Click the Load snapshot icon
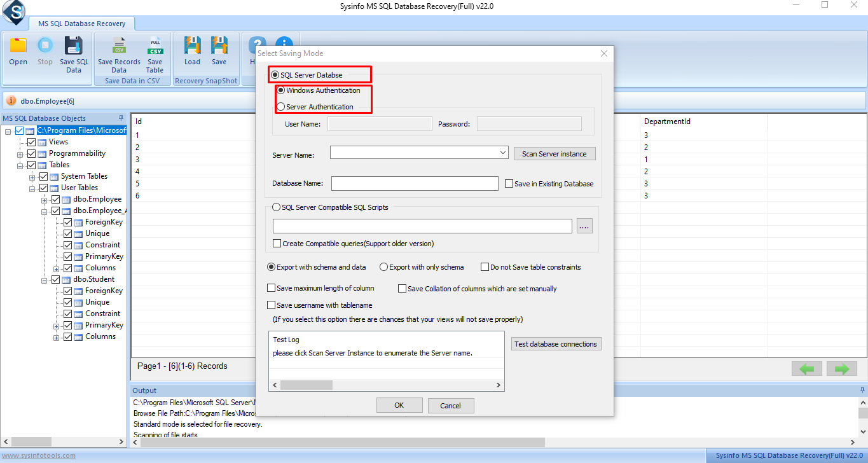Screen dimensions: 868x463 pyautogui.click(x=192, y=46)
